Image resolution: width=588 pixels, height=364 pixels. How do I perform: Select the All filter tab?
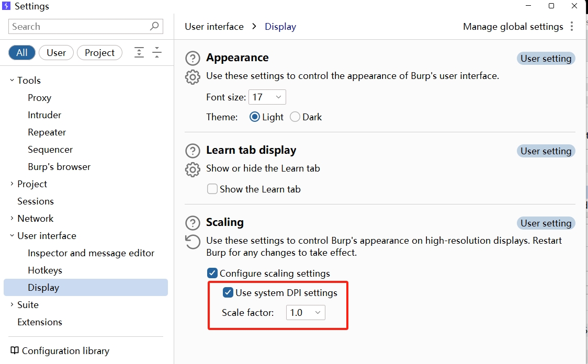coord(22,52)
